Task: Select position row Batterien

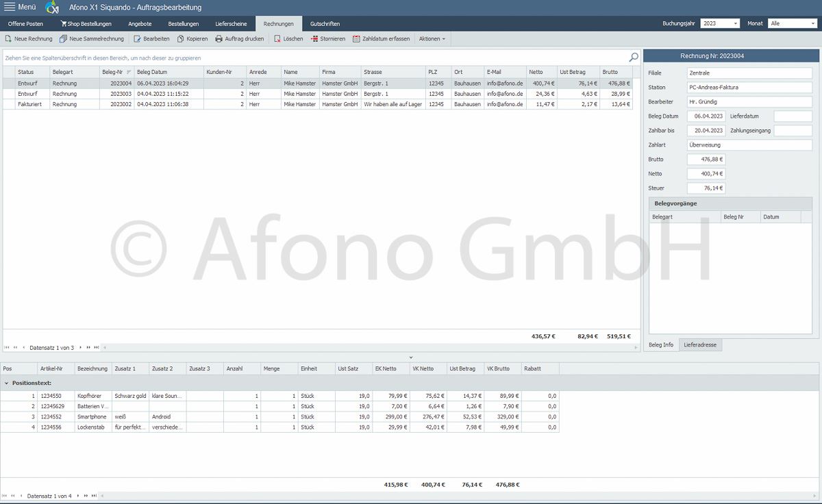Action: (279, 406)
